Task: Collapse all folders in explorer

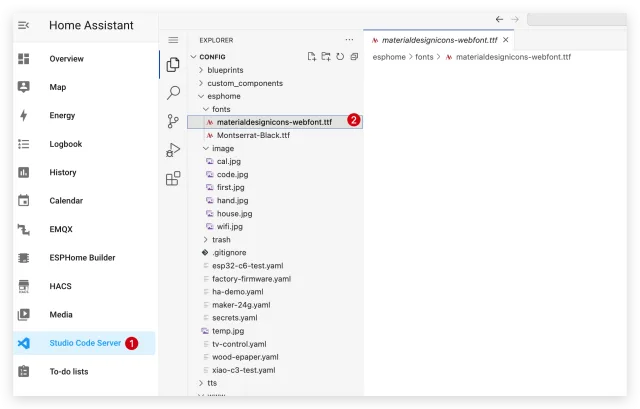Action: 354,57
